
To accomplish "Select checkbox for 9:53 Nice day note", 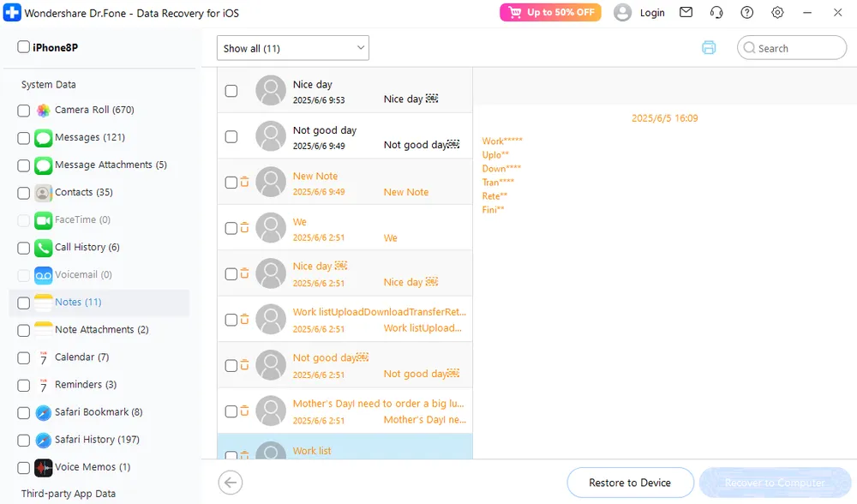I will click(231, 91).
